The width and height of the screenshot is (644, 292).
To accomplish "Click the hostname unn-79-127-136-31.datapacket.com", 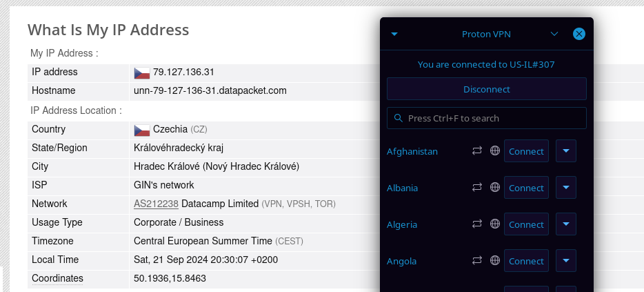I will [210, 90].
